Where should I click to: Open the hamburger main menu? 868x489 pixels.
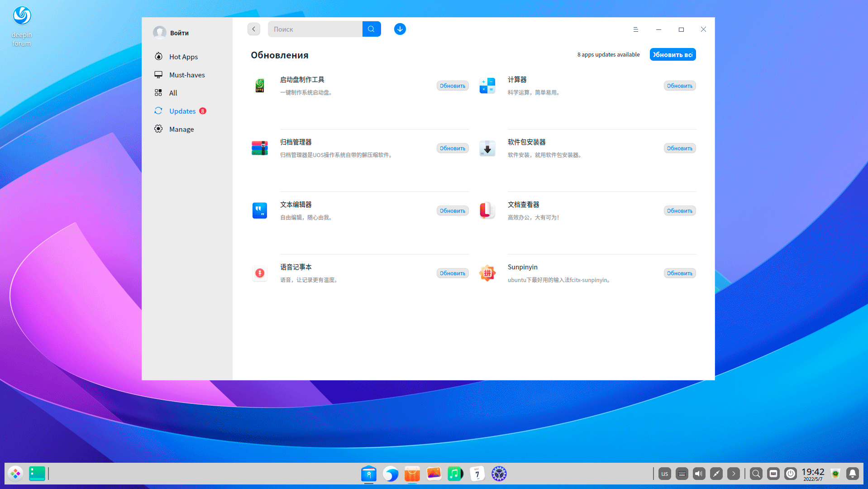pyautogui.click(x=635, y=29)
